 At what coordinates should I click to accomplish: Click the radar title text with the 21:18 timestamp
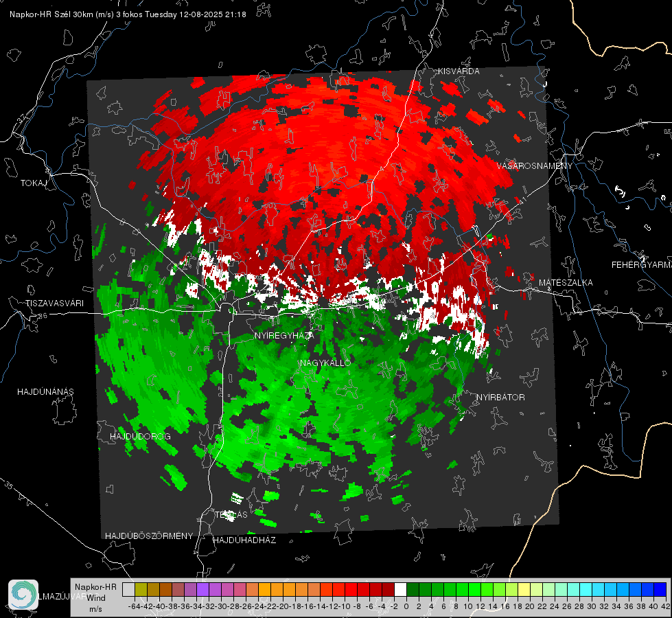(x=128, y=14)
